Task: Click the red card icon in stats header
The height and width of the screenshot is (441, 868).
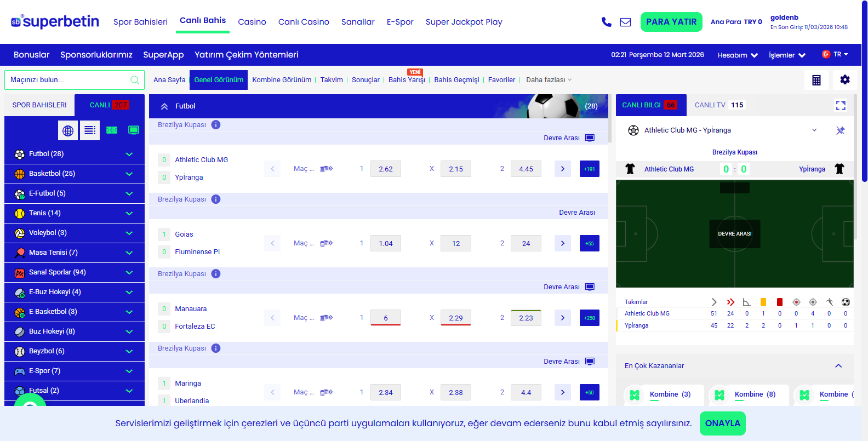Action: 780,302
